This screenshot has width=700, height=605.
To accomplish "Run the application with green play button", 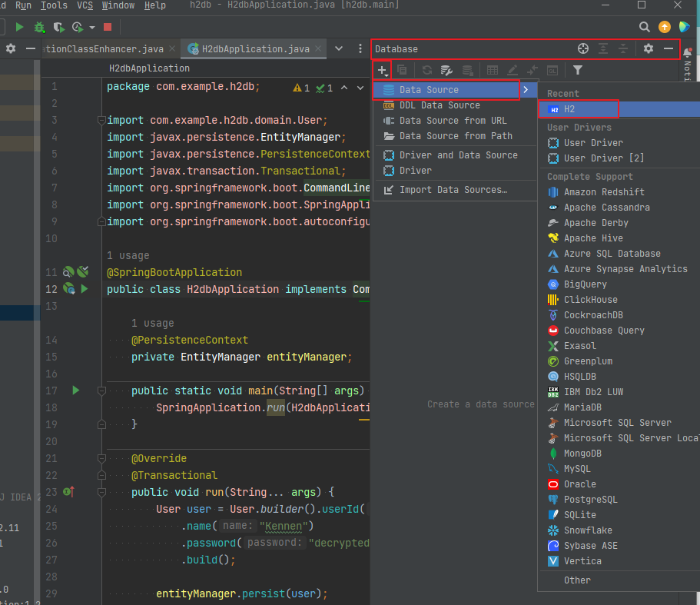I will pos(19,27).
